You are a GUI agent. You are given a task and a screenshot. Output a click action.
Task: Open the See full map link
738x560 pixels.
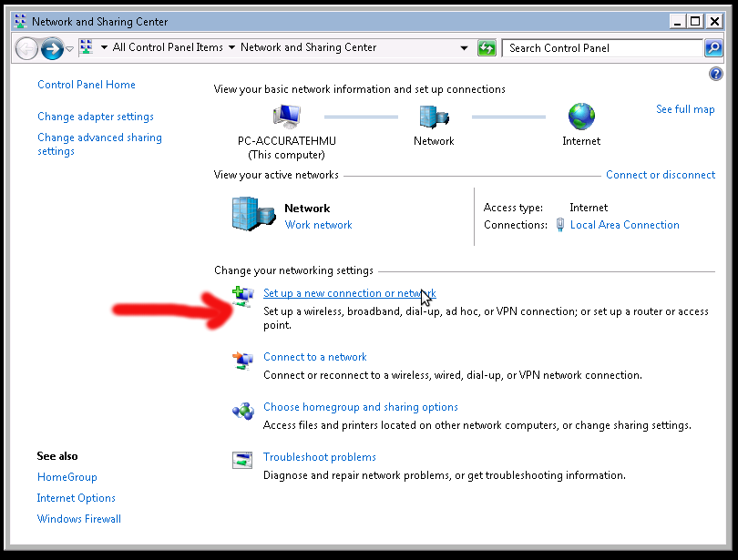pos(685,109)
